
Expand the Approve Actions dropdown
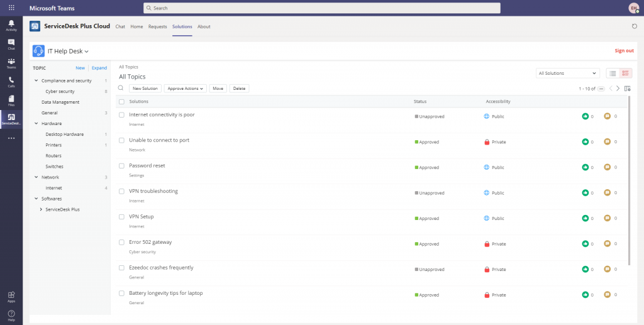coord(185,89)
